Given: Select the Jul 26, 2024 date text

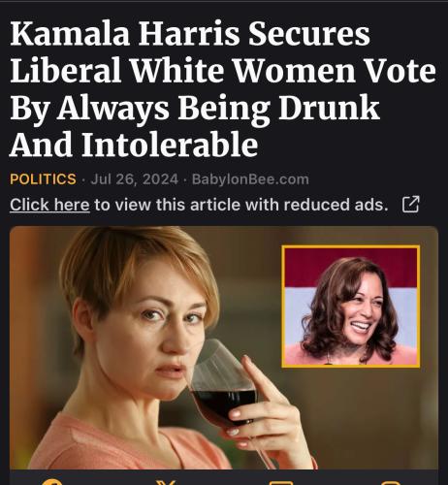Looking at the screenshot, I should pos(135,179).
